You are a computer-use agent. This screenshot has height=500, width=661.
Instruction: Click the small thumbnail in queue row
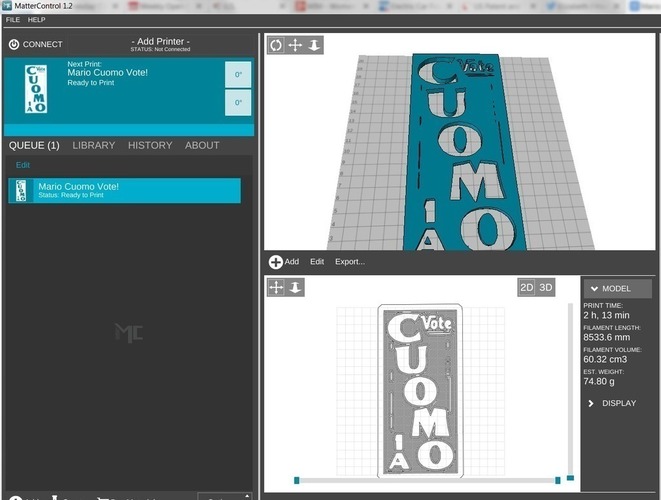(21, 191)
